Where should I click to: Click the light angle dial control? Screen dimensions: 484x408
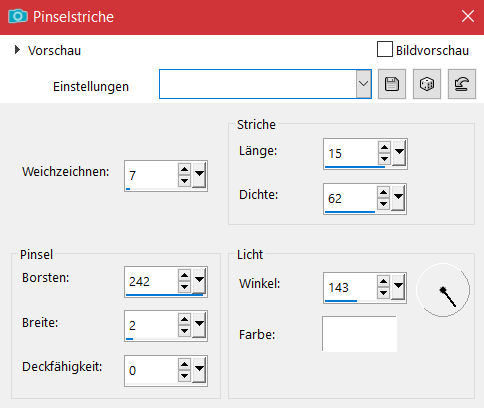[x=443, y=290]
